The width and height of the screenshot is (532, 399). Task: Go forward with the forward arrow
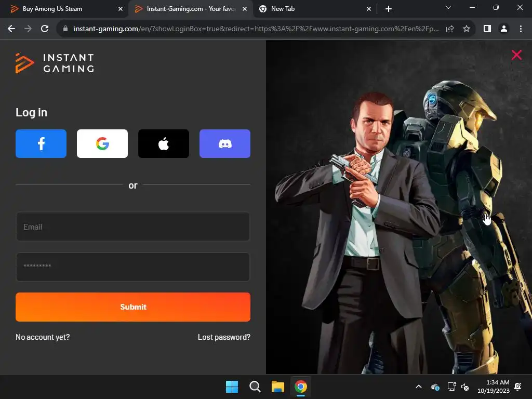click(28, 29)
